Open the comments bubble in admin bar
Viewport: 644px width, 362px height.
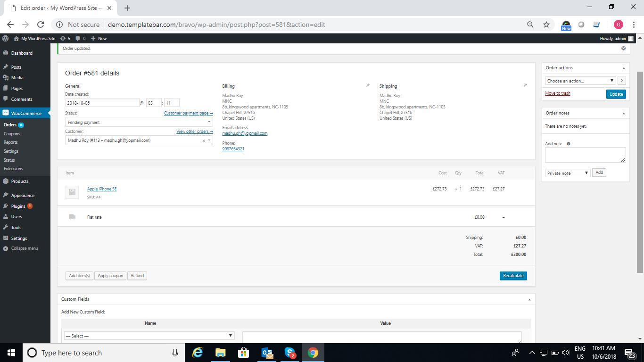click(x=80, y=38)
